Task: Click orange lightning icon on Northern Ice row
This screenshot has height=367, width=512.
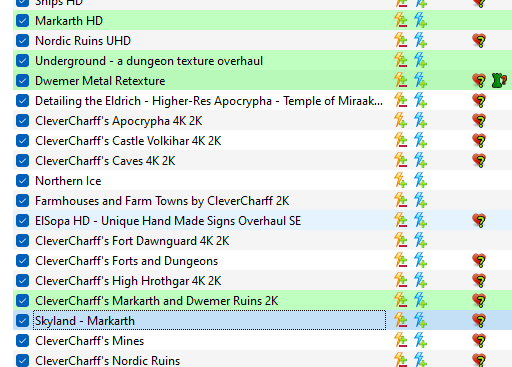Action: point(400,180)
